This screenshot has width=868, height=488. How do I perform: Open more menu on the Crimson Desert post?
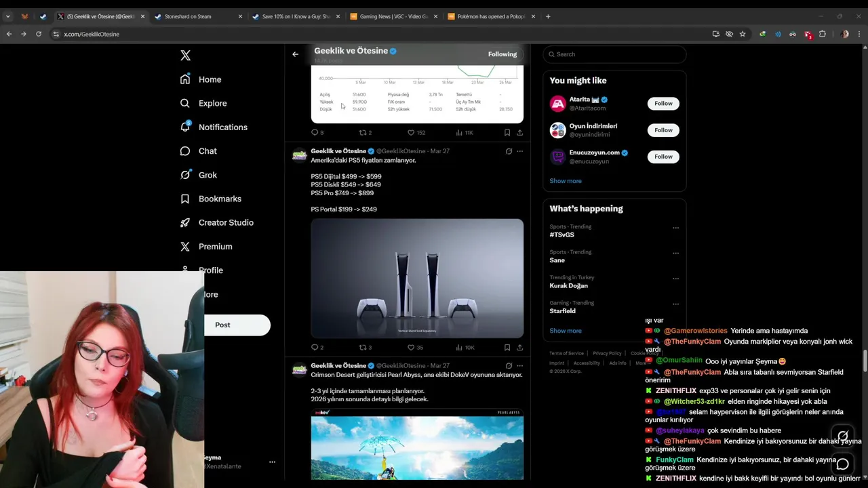tap(520, 366)
